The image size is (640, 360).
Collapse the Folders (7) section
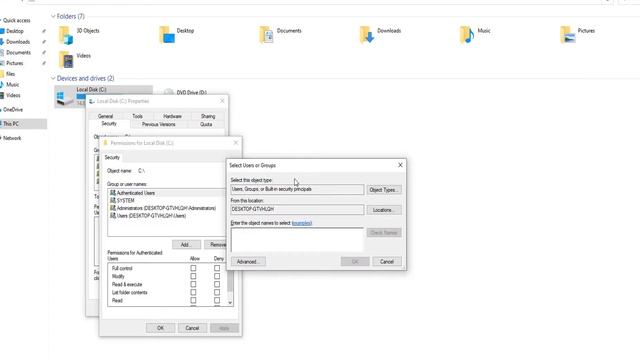(x=53, y=16)
